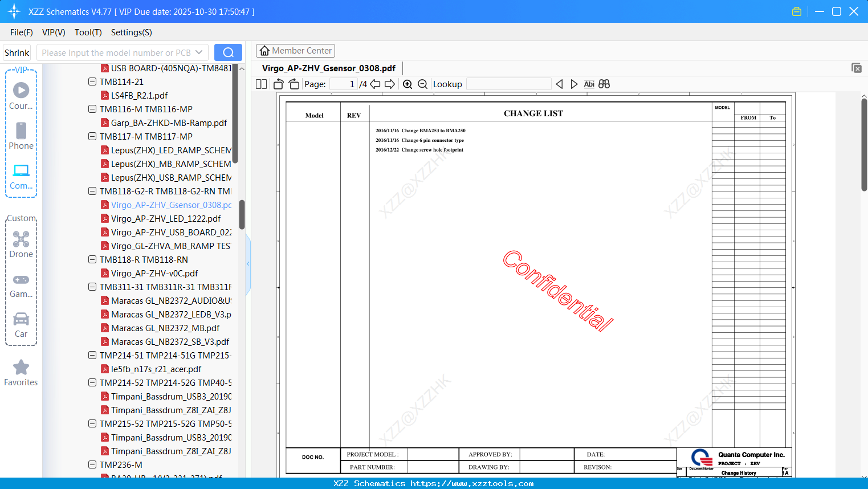Open the Settings(S) menu

tap(132, 32)
